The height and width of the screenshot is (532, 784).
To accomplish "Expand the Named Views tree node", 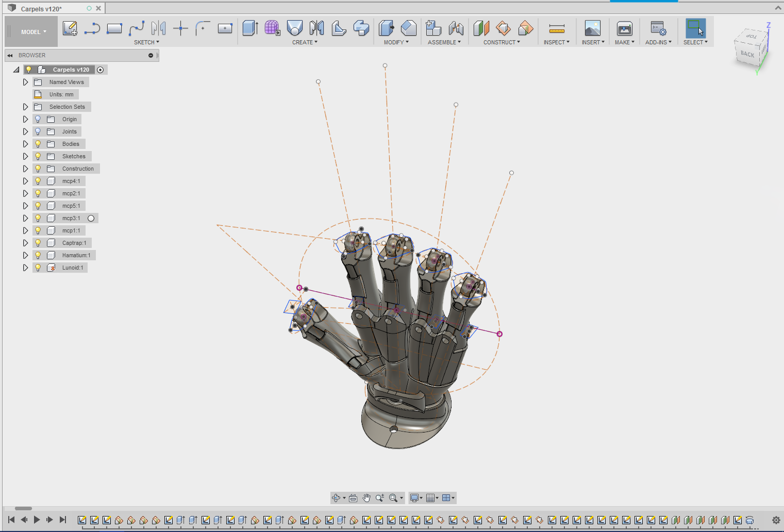I will 25,82.
